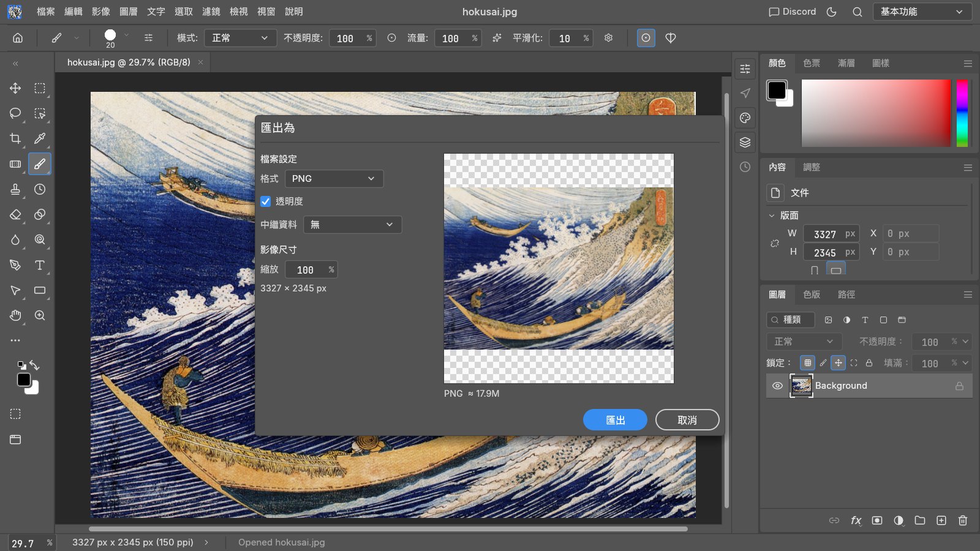Select the Zoom tool
The height and width of the screenshot is (551, 980).
[40, 315]
